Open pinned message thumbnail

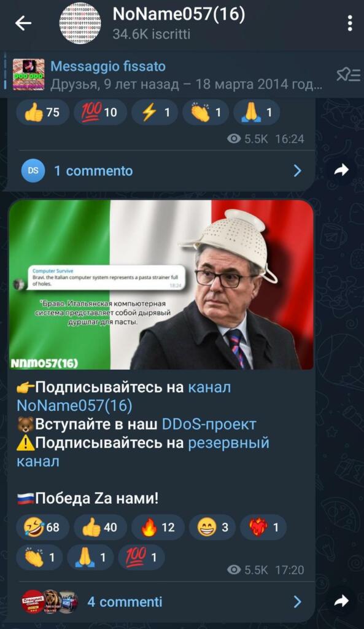[28, 74]
